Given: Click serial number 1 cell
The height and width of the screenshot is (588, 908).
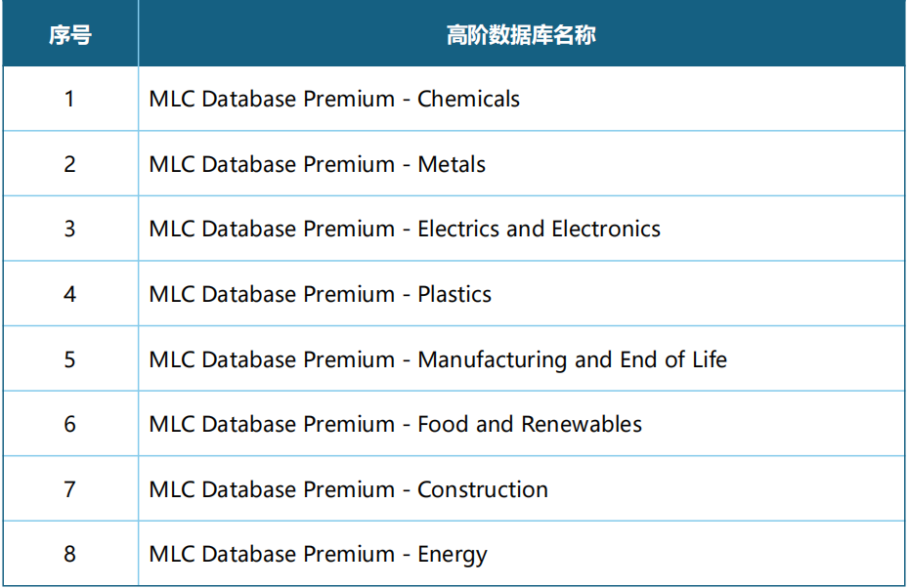Looking at the screenshot, I should click(x=70, y=99).
